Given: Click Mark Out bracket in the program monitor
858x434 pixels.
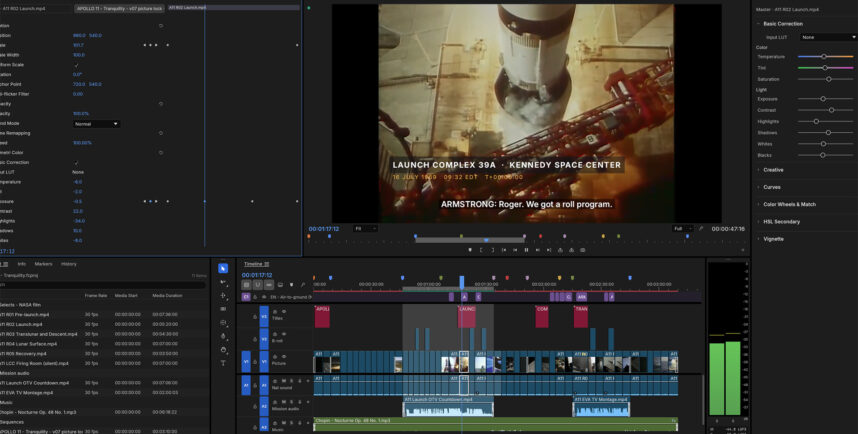Looking at the screenshot, I should [x=492, y=250].
